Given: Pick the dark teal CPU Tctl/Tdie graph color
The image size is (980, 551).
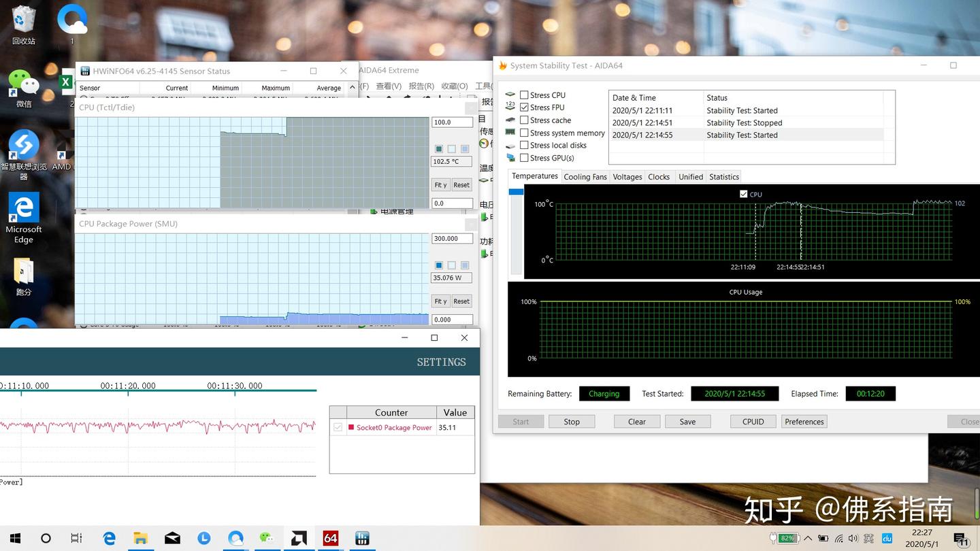Looking at the screenshot, I should 439,149.
